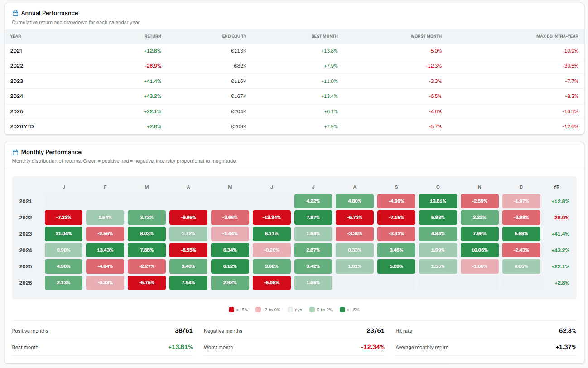
Task: Click the 2024 return value +43.2% in annual table
Action: [x=152, y=97]
